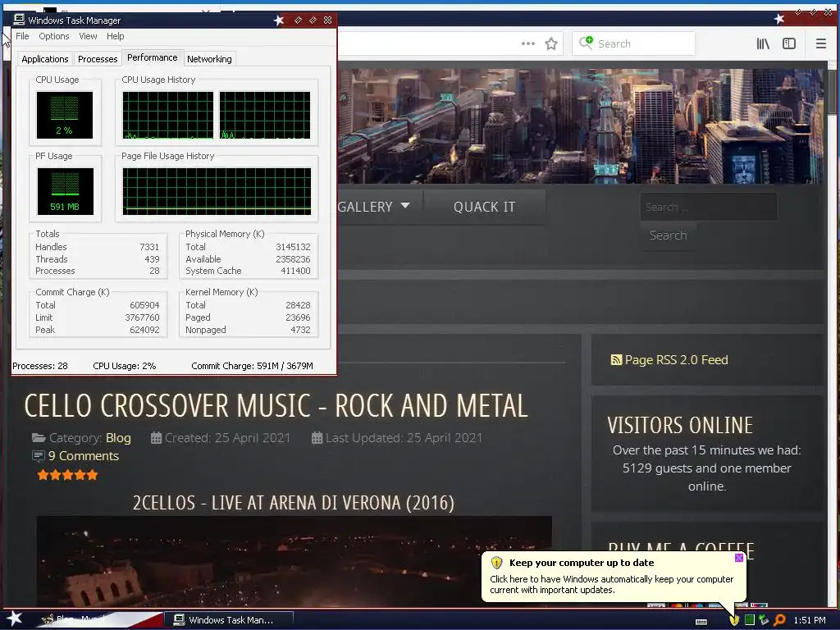The height and width of the screenshot is (630, 840).
Task: Bookmark this page with the star icon
Action: point(551,43)
